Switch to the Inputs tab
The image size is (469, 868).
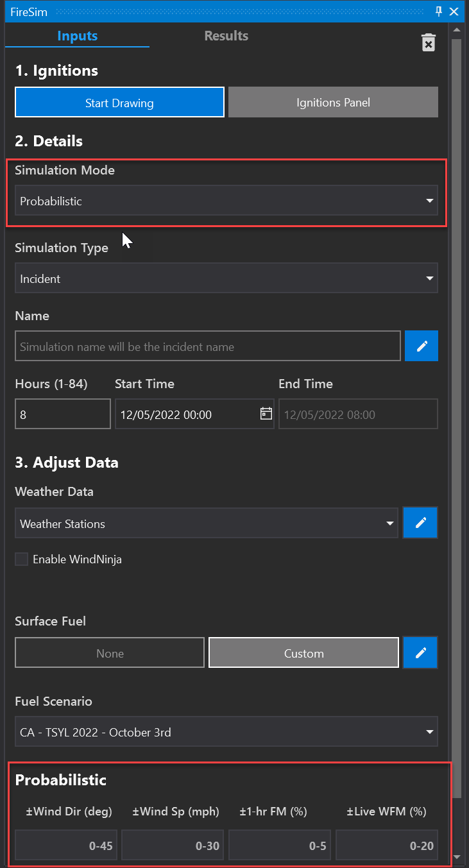click(77, 36)
